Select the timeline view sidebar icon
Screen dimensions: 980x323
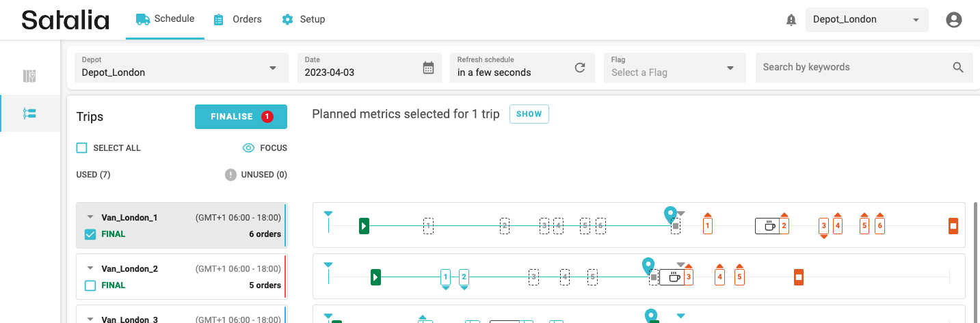point(29,113)
